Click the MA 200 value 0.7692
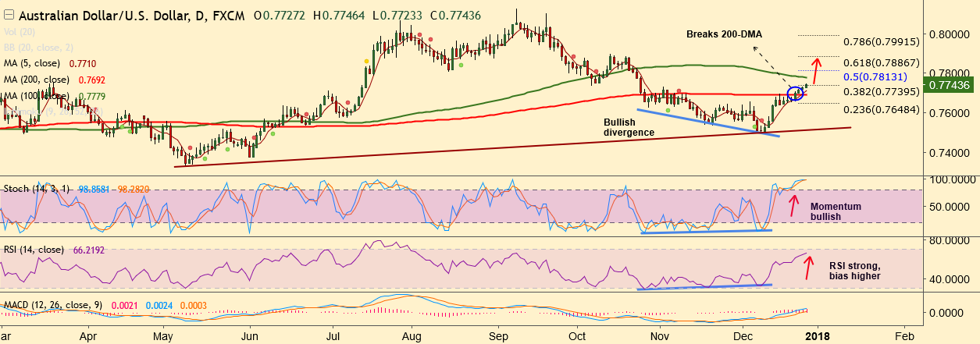This screenshot has height=344, width=980. (x=91, y=80)
